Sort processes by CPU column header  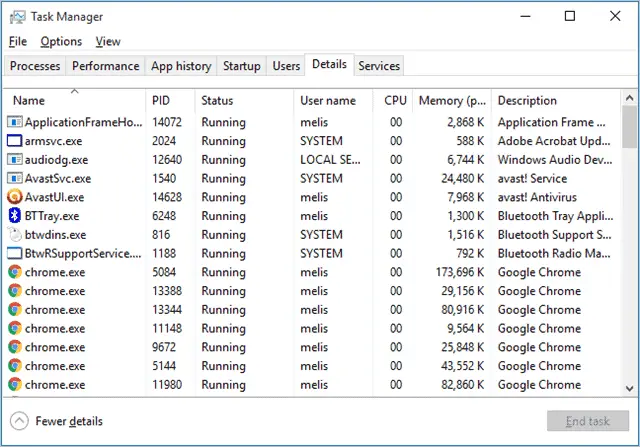point(393,100)
